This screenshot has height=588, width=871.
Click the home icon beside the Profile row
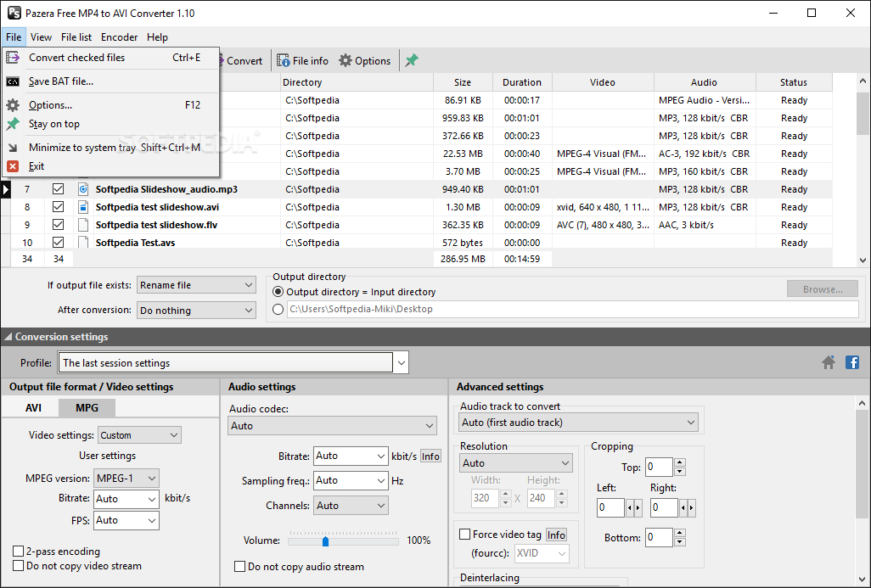829,362
